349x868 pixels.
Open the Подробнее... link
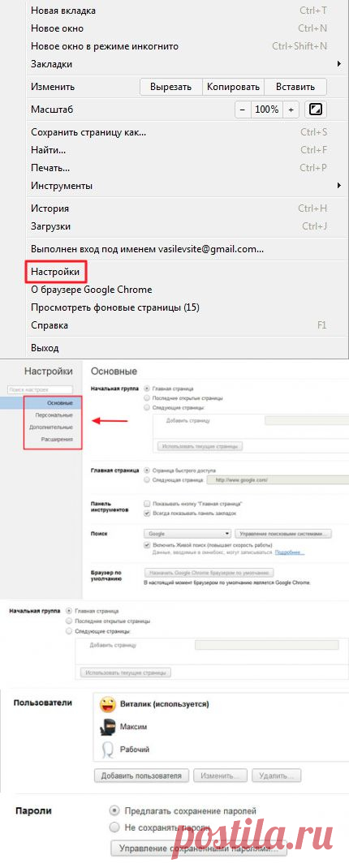click(290, 552)
